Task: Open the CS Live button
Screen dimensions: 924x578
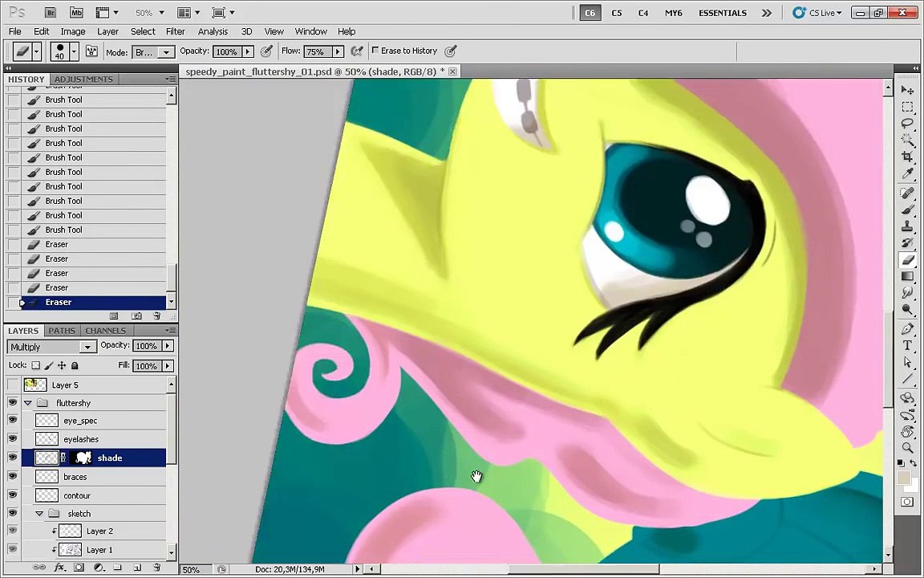Action: (x=818, y=12)
